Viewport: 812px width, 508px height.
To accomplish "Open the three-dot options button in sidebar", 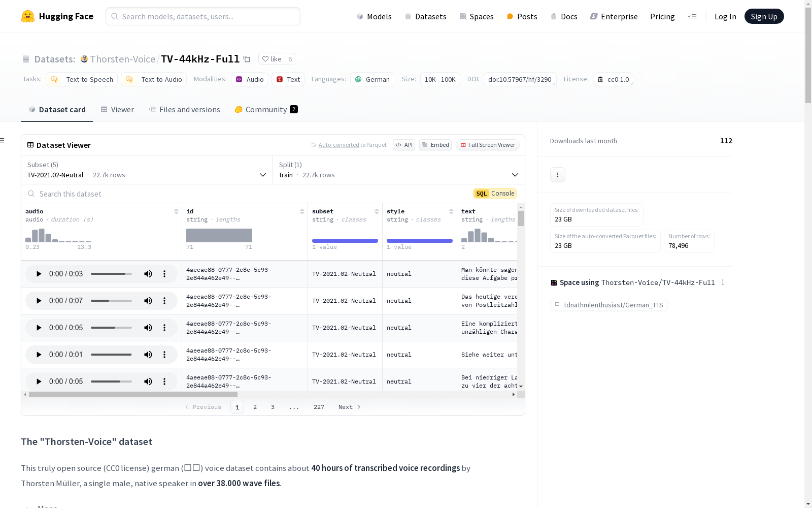I will (558, 175).
